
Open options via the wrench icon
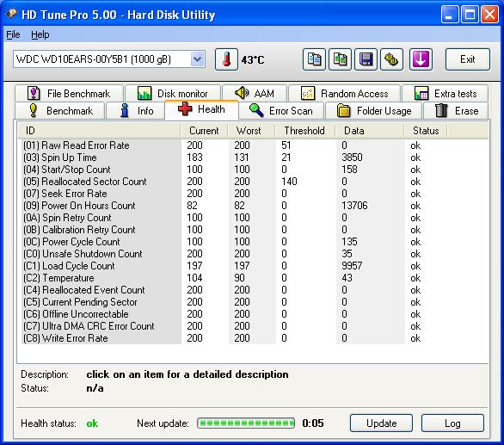pos(391,59)
